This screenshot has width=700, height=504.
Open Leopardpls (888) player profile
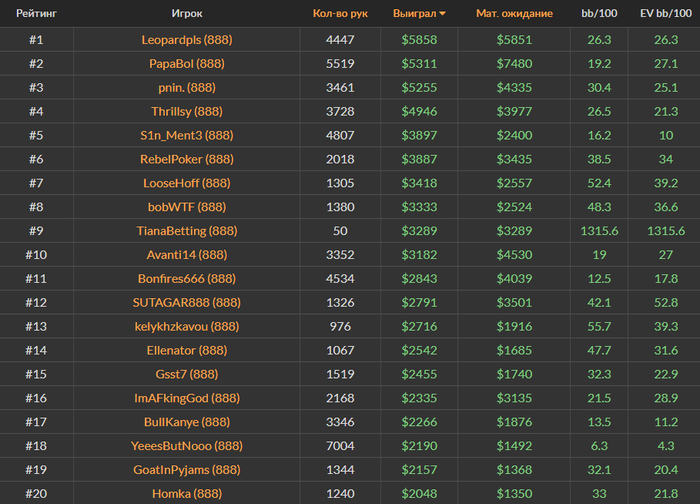click(x=187, y=40)
